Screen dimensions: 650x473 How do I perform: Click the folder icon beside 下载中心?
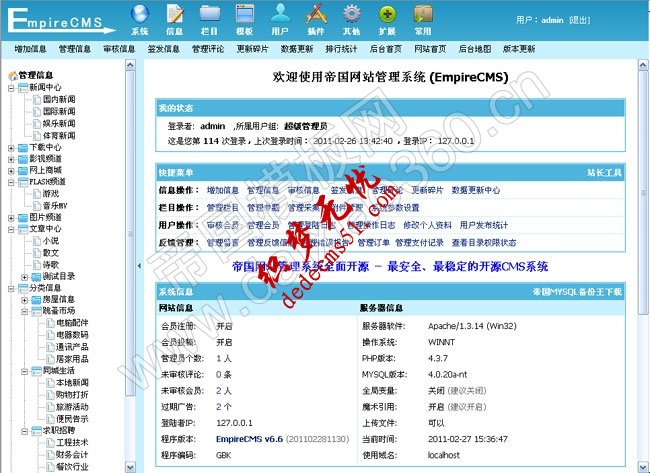click(23, 148)
